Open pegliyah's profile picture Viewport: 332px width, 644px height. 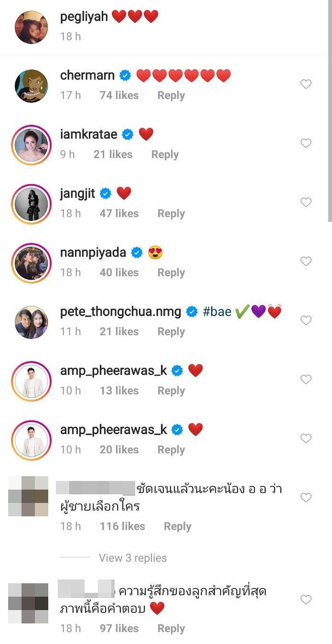[31, 26]
